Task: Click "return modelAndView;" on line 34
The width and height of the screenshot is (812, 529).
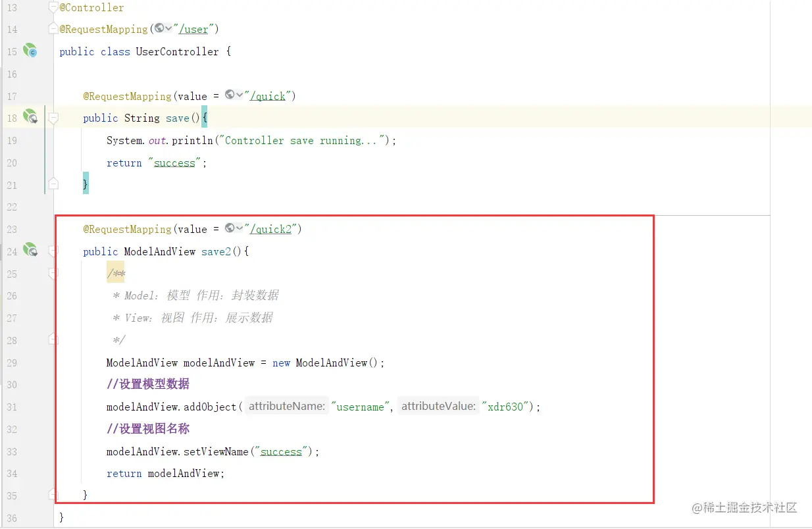Action: [x=166, y=473]
